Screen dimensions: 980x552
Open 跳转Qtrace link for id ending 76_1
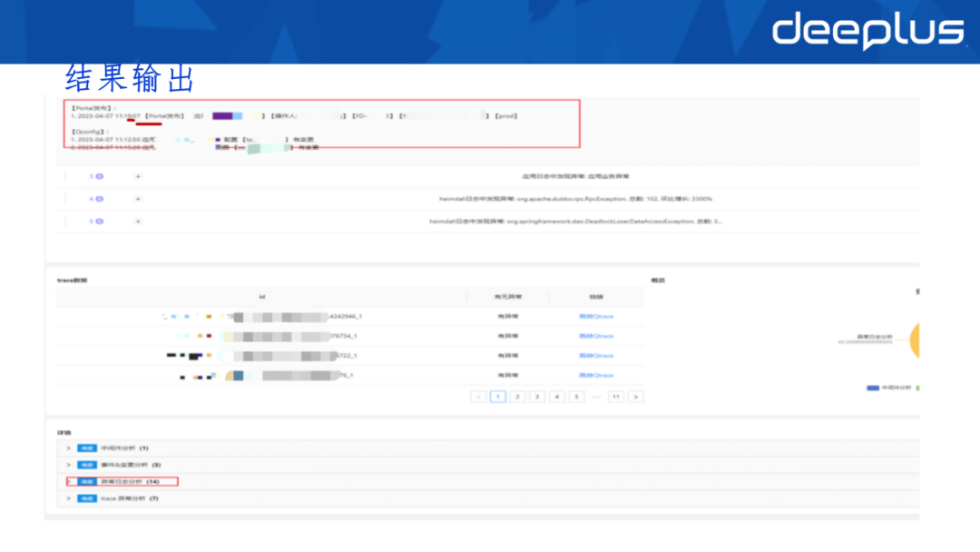(596, 375)
